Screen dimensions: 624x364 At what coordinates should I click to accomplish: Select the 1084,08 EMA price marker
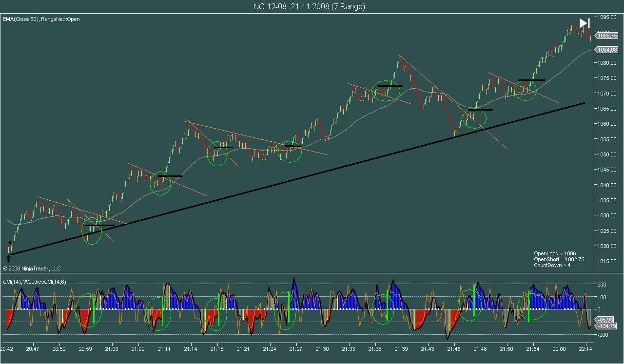tap(607, 50)
